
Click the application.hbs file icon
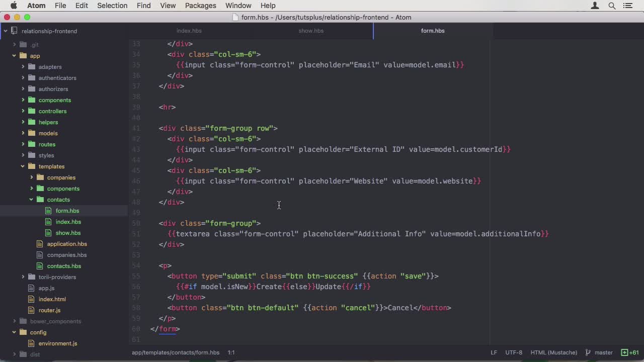[40, 244]
